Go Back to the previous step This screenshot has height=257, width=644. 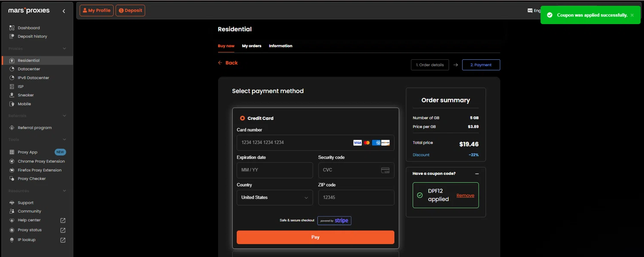[x=228, y=63]
